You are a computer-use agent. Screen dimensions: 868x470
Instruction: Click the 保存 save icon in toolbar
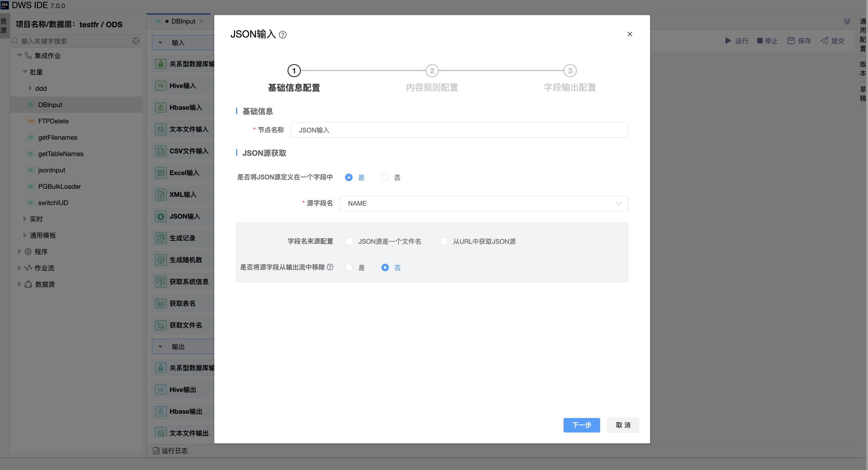pyautogui.click(x=791, y=41)
